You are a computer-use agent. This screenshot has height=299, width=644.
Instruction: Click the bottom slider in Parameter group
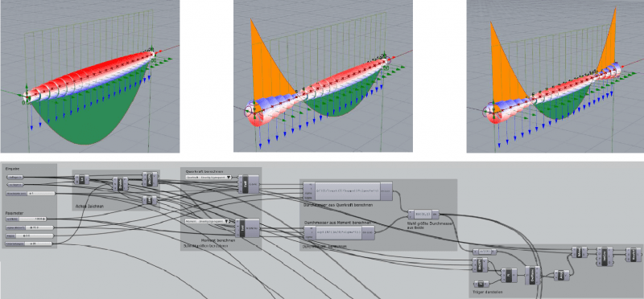(30, 244)
